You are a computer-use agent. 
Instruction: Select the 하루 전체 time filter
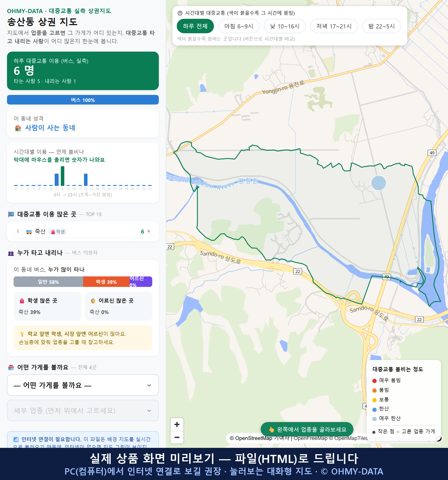195,26
